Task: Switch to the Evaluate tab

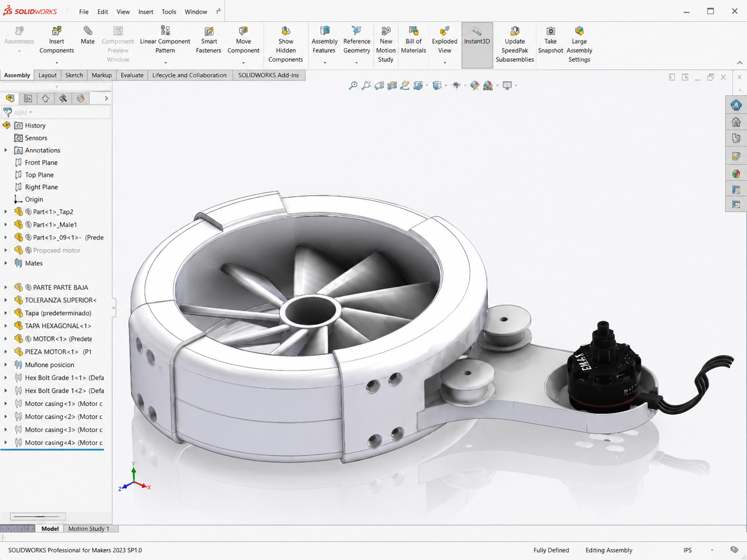Action: 132,75
